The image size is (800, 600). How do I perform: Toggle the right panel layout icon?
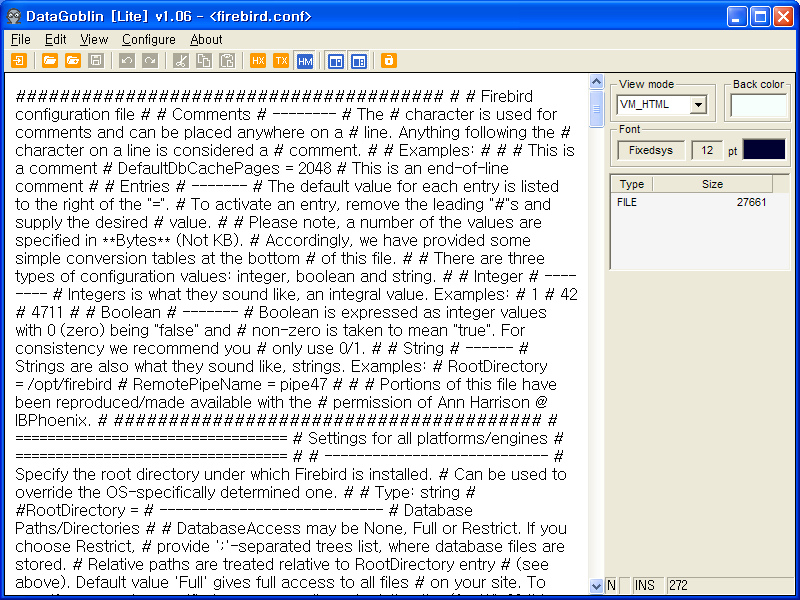[358, 61]
